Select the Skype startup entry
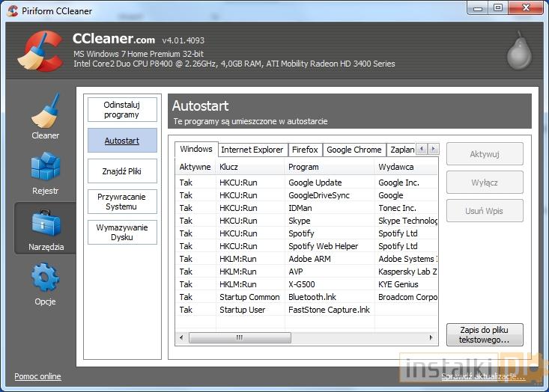The height and width of the screenshot is (392, 549). 306,221
